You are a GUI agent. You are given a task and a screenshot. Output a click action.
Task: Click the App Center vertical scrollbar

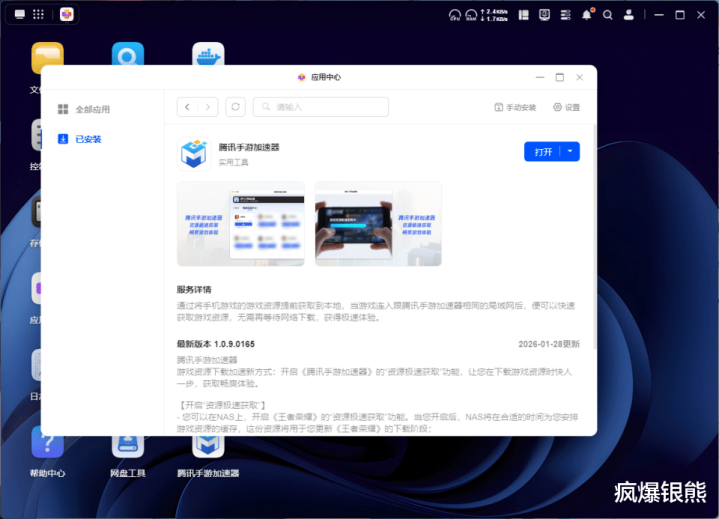(x=595, y=238)
